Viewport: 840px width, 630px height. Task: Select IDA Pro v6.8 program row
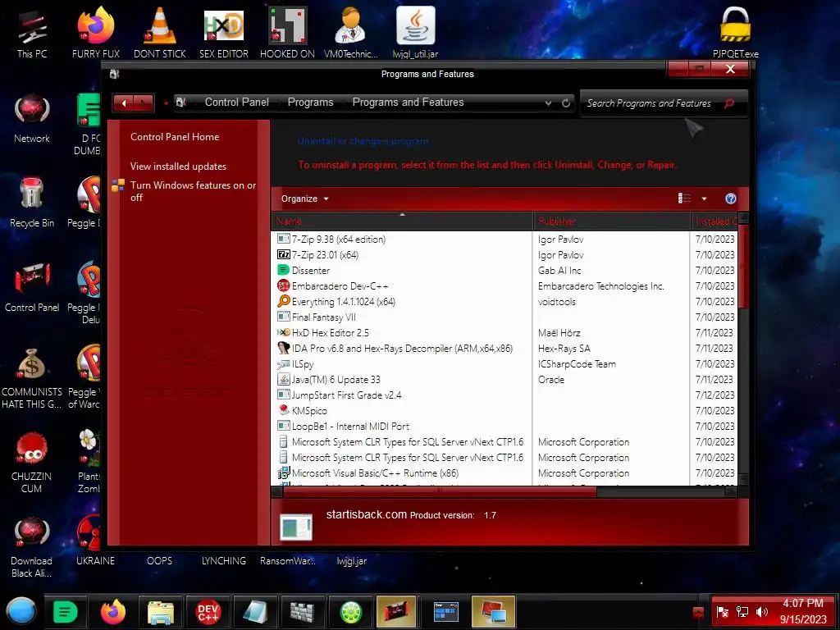pyautogui.click(x=504, y=348)
